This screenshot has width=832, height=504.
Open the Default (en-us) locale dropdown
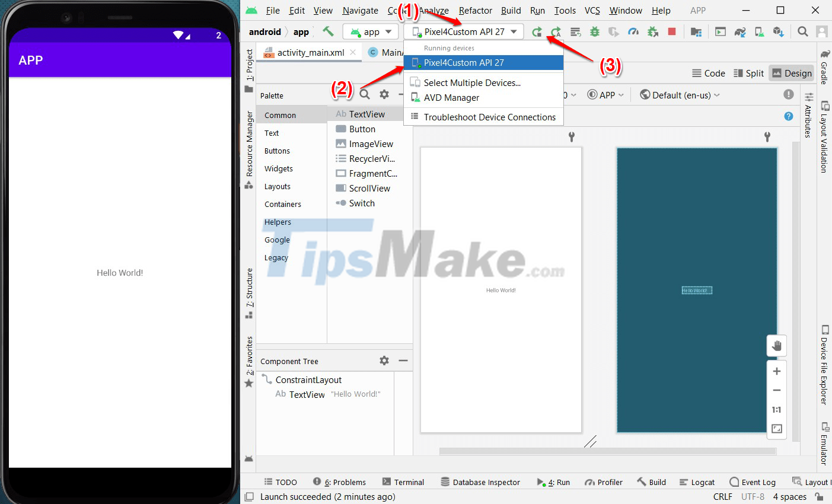[x=679, y=94]
